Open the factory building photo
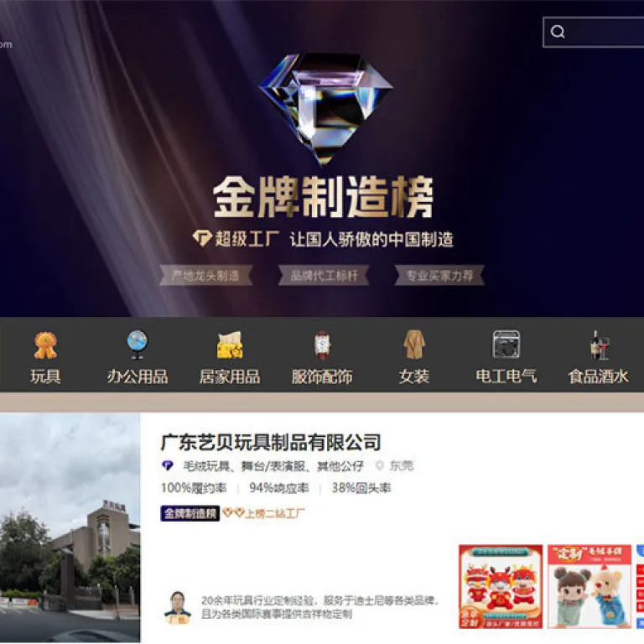The height and width of the screenshot is (644, 644). pyautogui.click(x=70, y=527)
